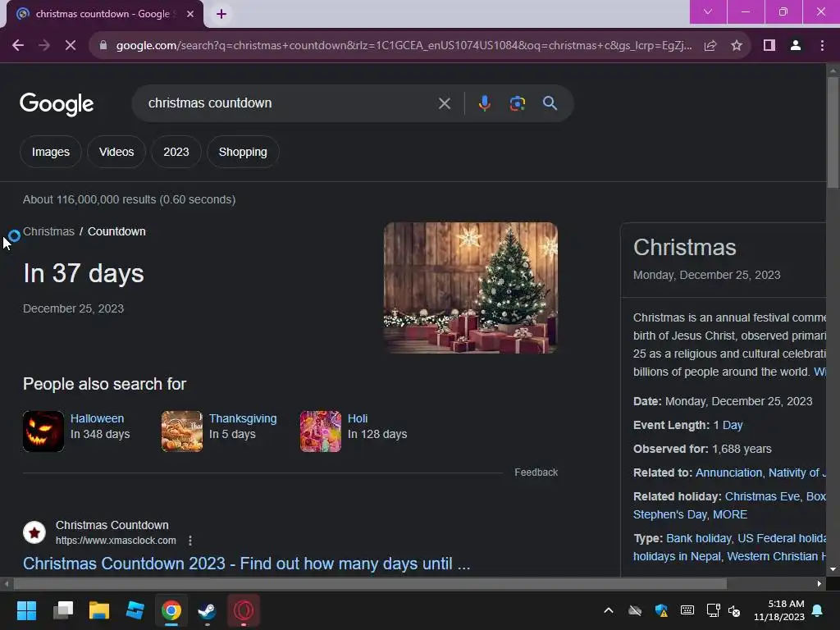Open the Annunciation related link
Viewport: 840px width, 630px height.
tap(728, 472)
